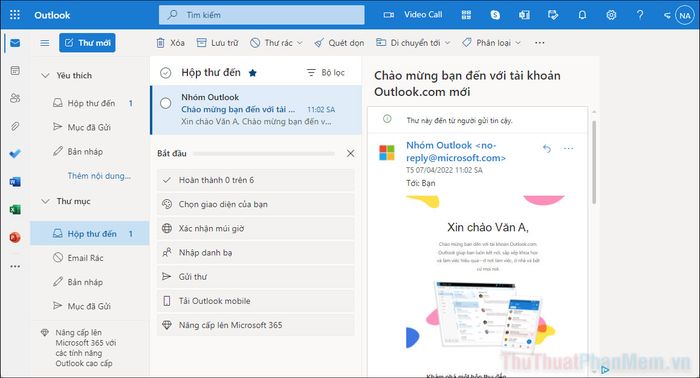Launch Excel from left rail

tap(15, 209)
